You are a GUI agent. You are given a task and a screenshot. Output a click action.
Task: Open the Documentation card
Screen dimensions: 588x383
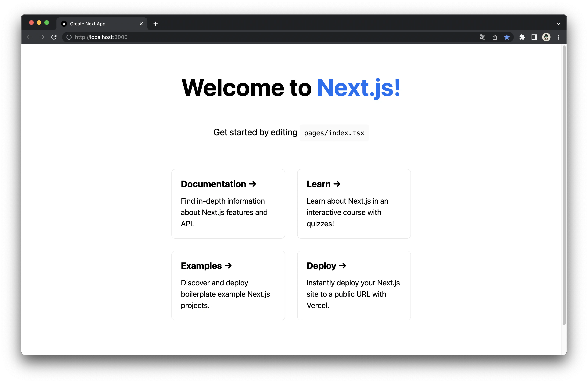[x=228, y=204]
